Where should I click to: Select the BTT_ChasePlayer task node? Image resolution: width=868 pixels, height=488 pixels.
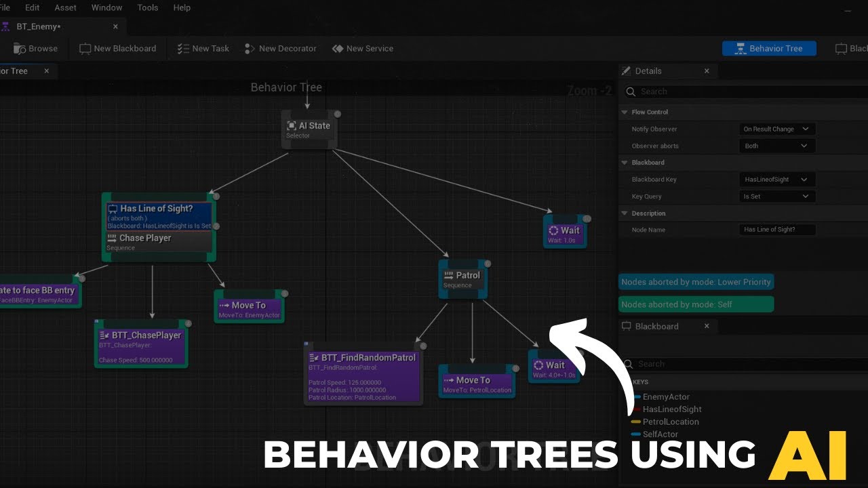(141, 344)
